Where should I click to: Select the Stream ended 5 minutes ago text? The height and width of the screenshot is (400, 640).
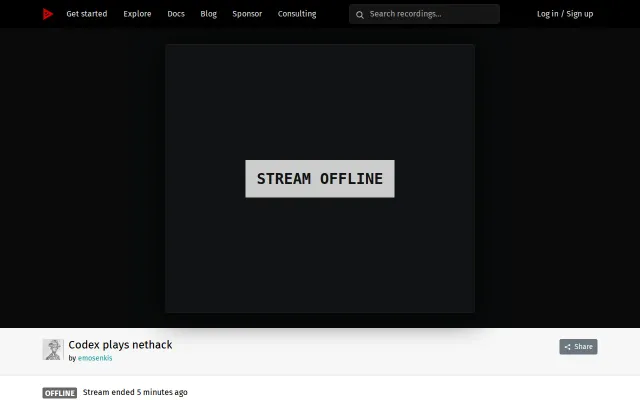click(135, 392)
